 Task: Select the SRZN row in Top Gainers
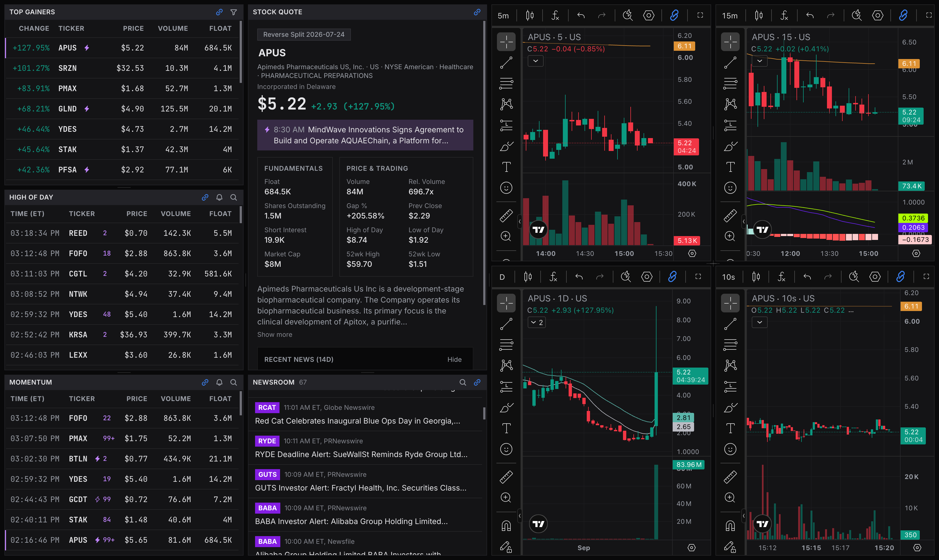pyautogui.click(x=122, y=68)
